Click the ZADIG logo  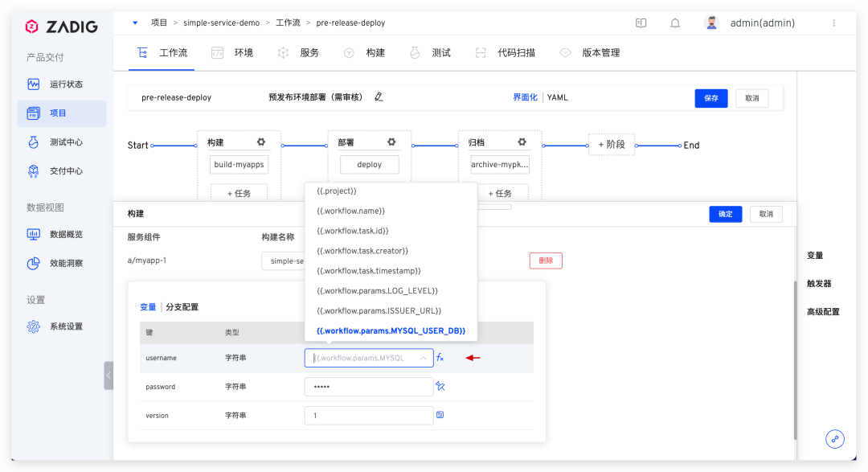pos(61,27)
